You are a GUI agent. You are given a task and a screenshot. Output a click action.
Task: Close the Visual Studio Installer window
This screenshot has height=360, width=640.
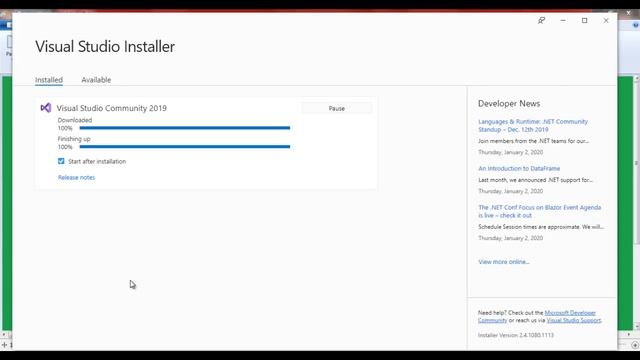[x=606, y=20]
